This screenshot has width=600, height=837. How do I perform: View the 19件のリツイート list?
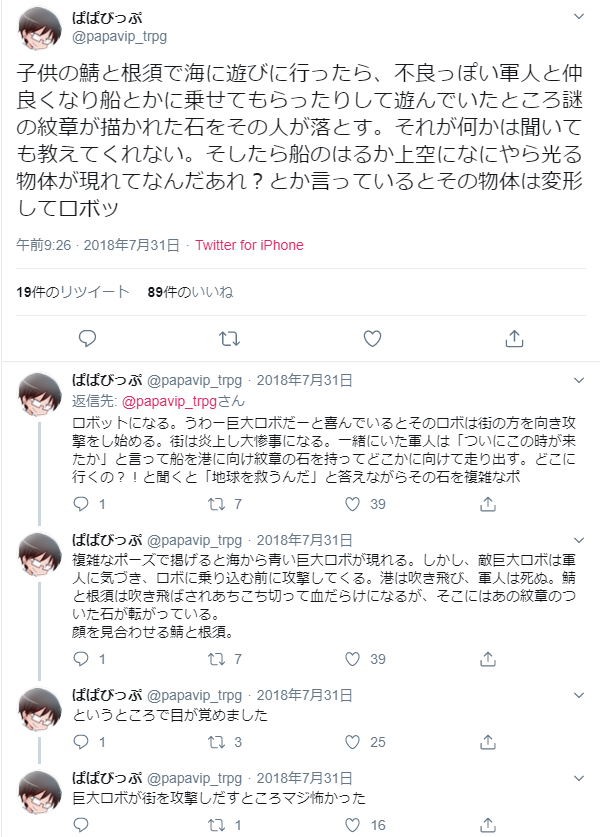pos(73,292)
